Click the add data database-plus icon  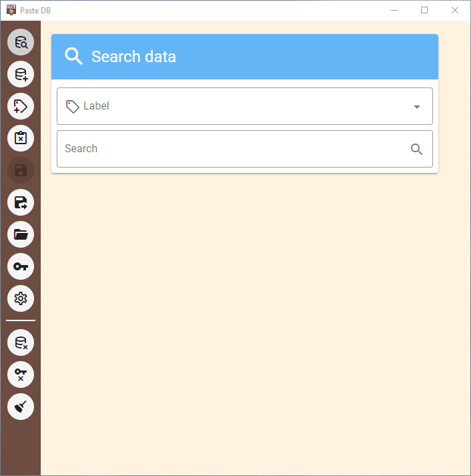tap(21, 74)
